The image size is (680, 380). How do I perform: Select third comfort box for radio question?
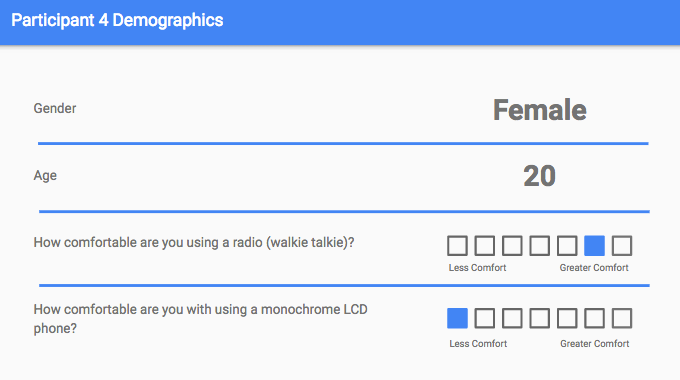(512, 246)
